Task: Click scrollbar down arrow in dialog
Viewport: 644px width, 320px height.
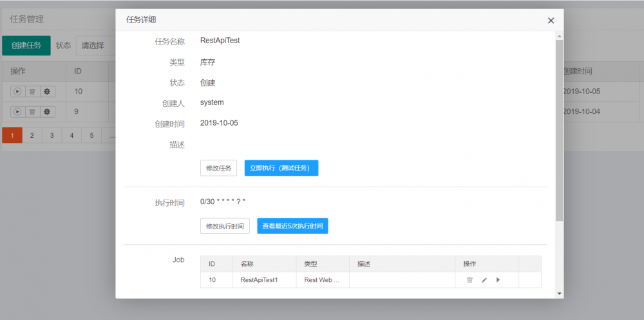Action: (559, 294)
